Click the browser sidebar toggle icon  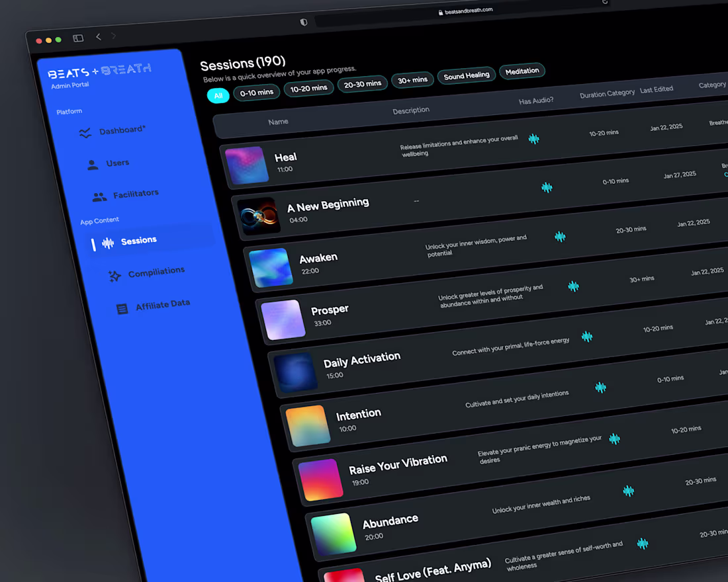click(77, 38)
